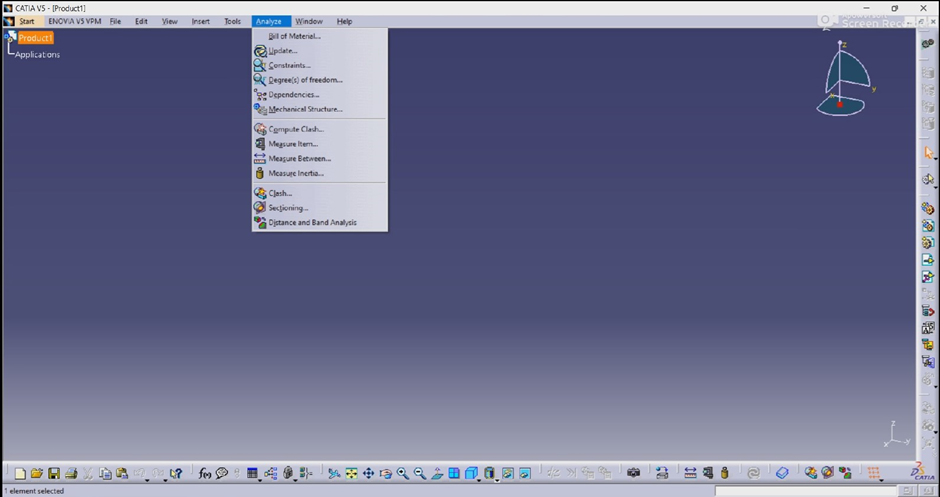The height and width of the screenshot is (497, 940).
Task: Click the Design Table icon
Action: (252, 473)
